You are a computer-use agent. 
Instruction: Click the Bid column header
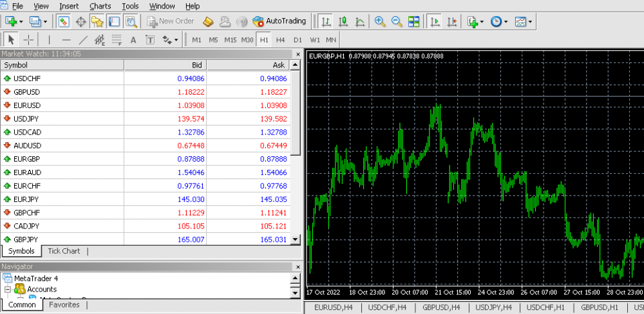[x=166, y=65]
